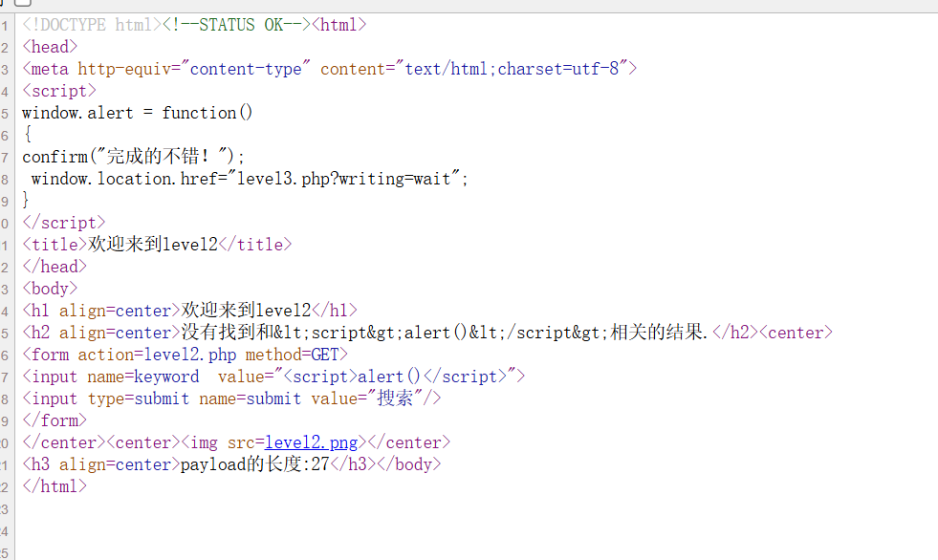The width and height of the screenshot is (938, 560).
Task: Click the input type=submit value="搜索" line
Action: pyautogui.click(x=231, y=398)
